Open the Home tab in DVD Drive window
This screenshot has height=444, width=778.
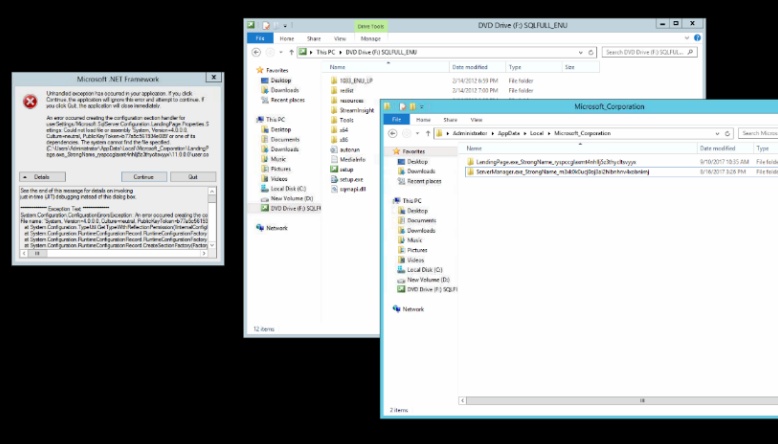point(287,38)
